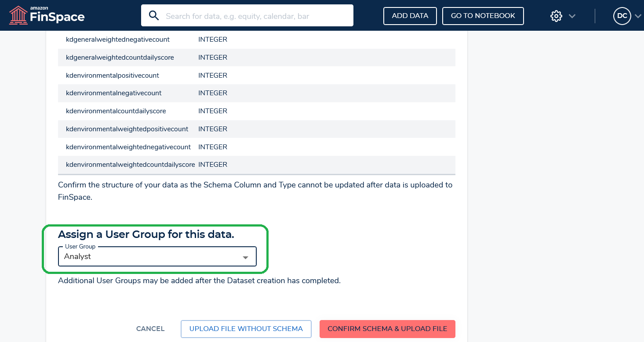
Task: Click CONFIRM SCHEMA & UPLOAD FILE button
Action: [x=387, y=329]
